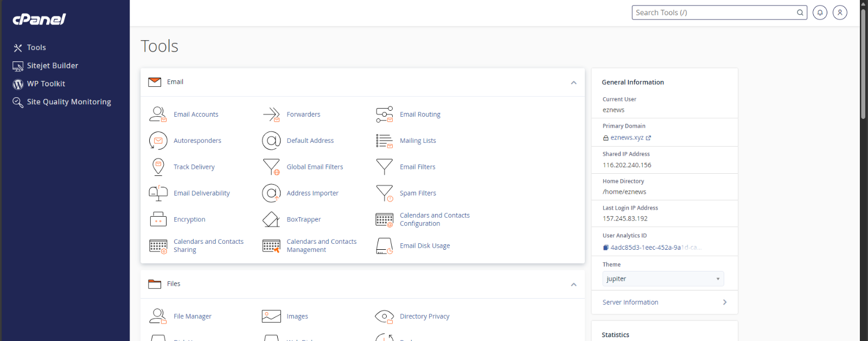This screenshot has width=868, height=341.
Task: Open the Email Accounts link
Action: pos(196,115)
